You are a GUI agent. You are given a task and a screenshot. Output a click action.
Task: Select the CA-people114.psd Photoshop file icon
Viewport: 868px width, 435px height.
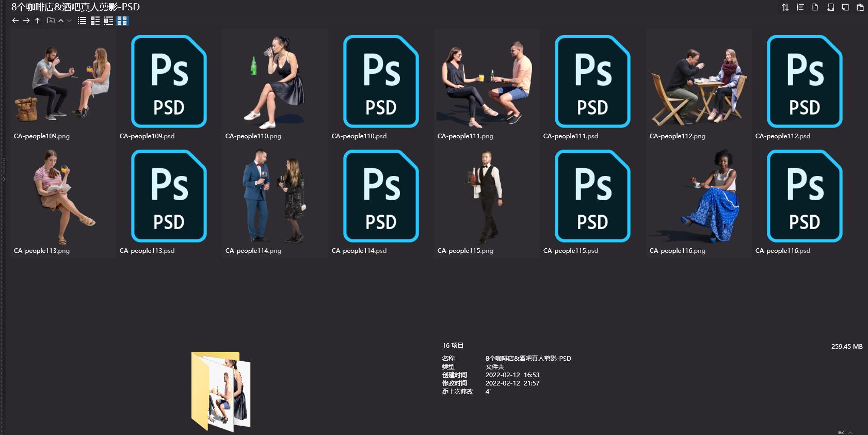click(381, 196)
